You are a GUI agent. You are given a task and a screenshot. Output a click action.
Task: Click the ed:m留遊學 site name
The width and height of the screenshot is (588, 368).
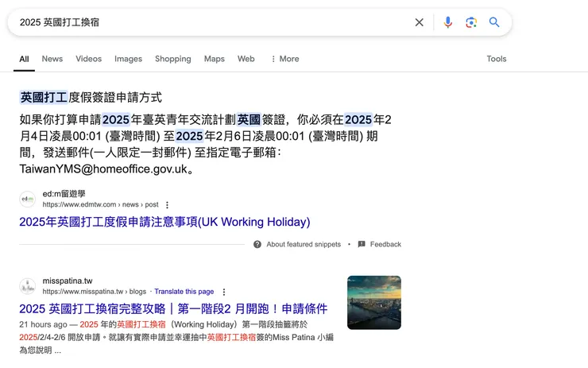64,194
